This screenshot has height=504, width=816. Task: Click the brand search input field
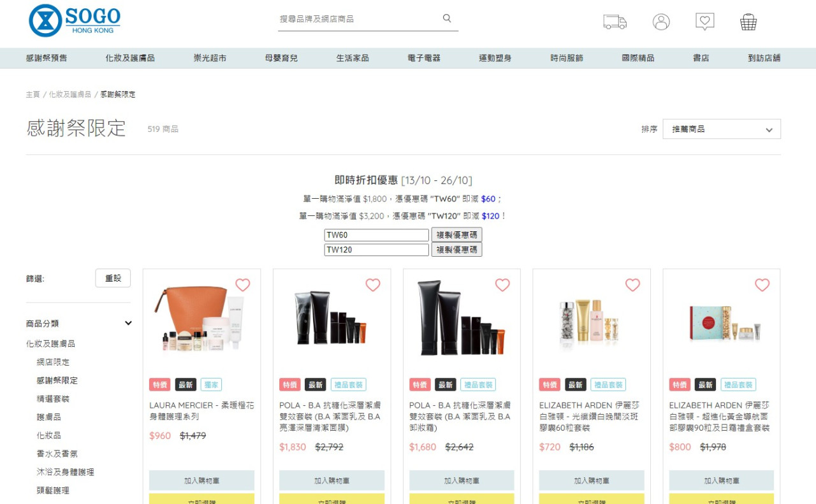(357, 19)
